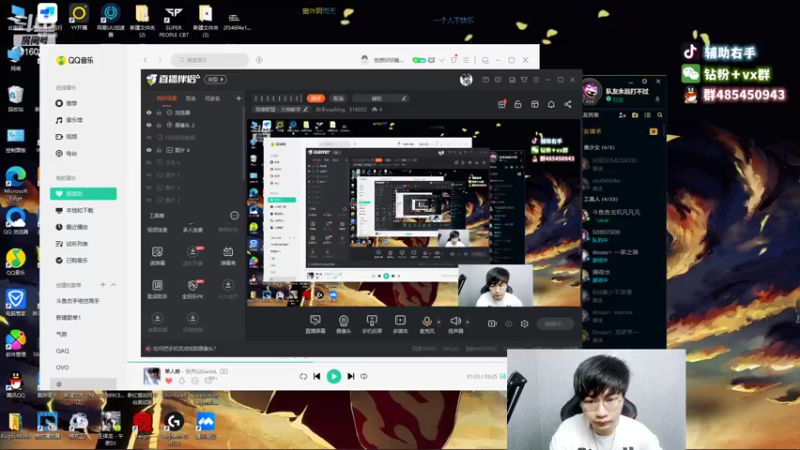Image resolution: width=800 pixels, height=450 pixels.
Task: Like the current song with the heart icon
Action: (x=169, y=381)
